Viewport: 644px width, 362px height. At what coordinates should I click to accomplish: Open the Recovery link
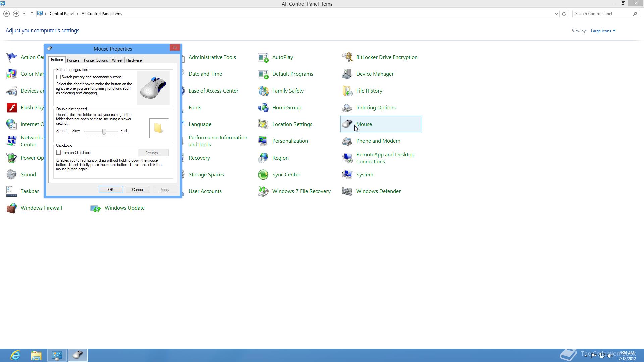(x=199, y=158)
